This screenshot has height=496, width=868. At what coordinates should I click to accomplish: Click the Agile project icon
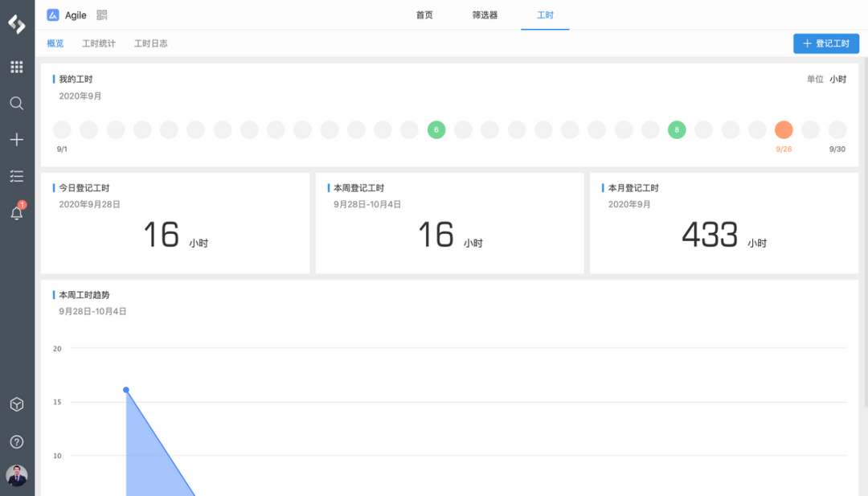tap(53, 15)
